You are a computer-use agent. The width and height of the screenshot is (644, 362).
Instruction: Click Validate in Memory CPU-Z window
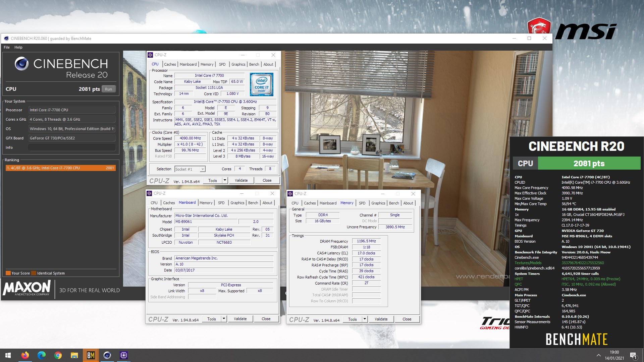tap(381, 319)
